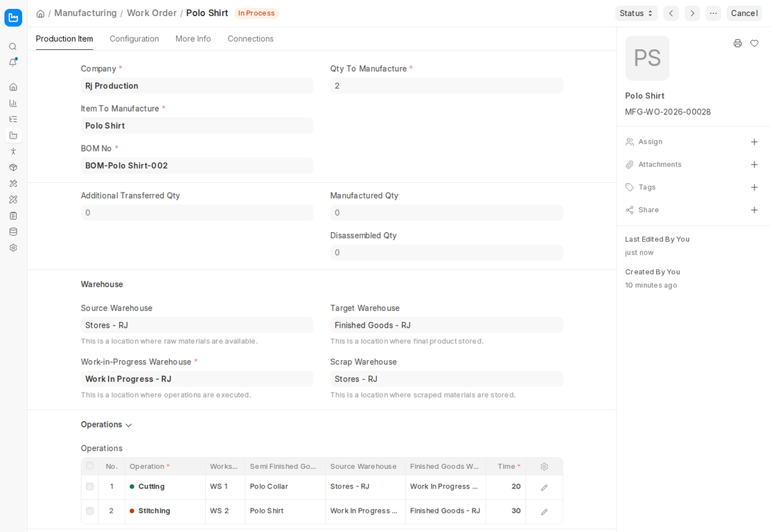Open Item To Manufacture field
This screenshot has width=776, height=532.
[x=197, y=125]
